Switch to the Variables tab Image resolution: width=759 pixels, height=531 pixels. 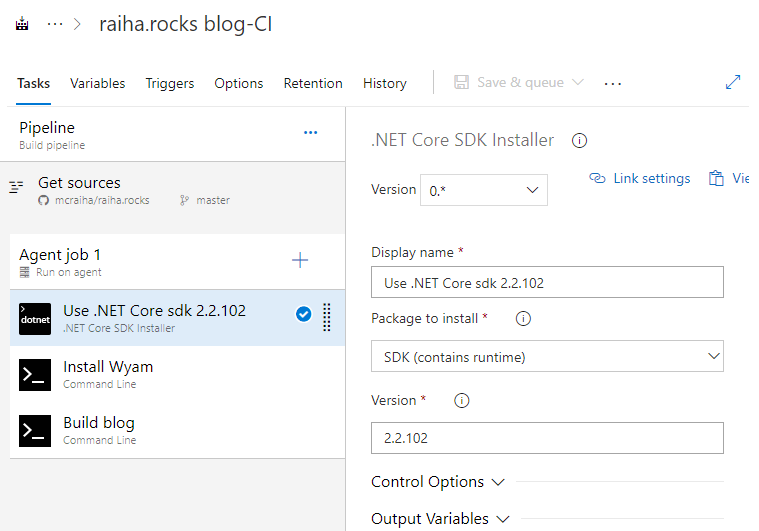click(97, 83)
